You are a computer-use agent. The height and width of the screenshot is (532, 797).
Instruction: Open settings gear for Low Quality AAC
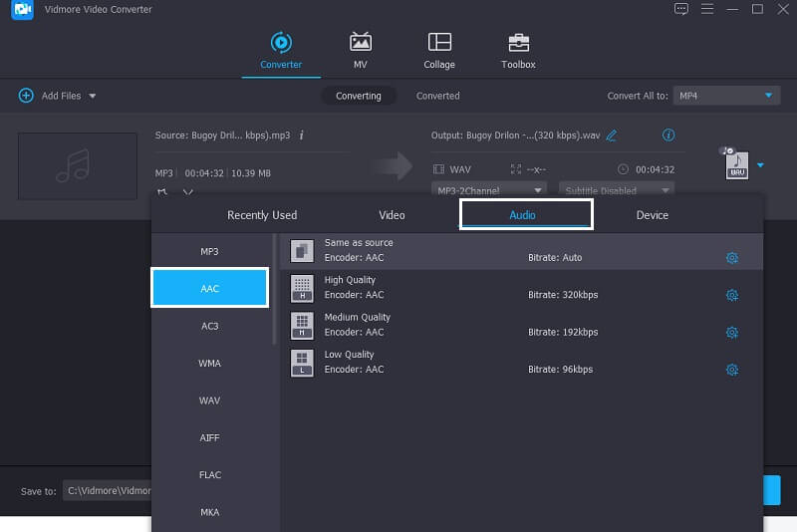(x=732, y=370)
